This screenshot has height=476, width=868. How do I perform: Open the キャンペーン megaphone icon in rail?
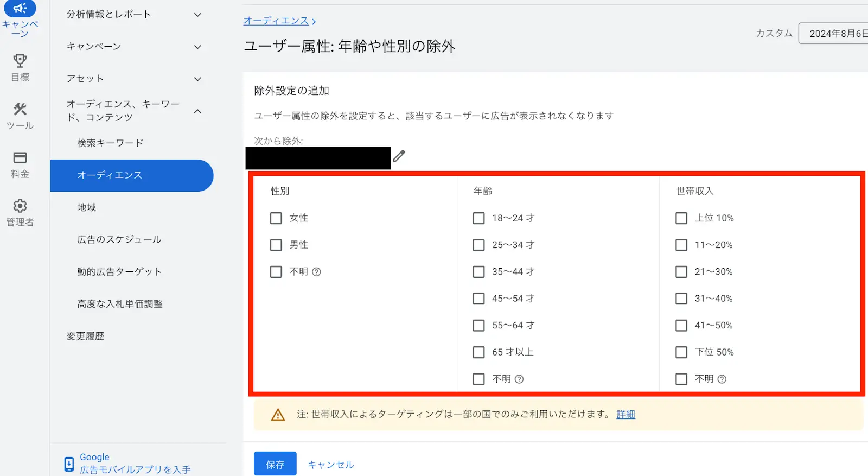(20, 9)
